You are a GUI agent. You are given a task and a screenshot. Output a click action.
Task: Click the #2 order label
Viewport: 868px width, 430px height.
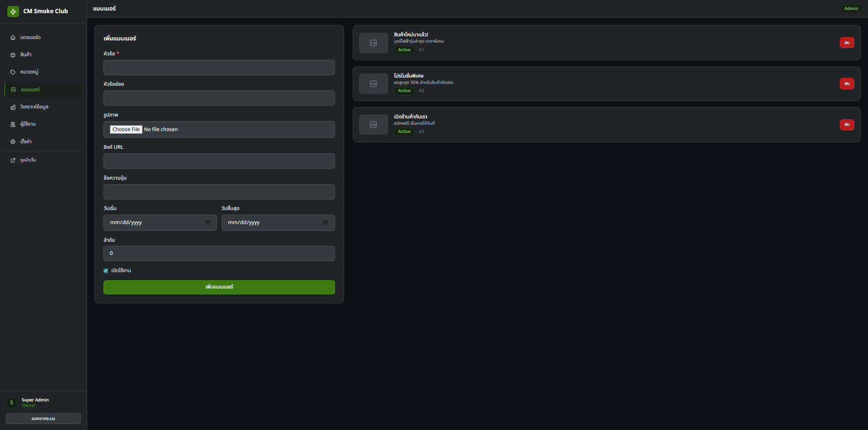[422, 91]
